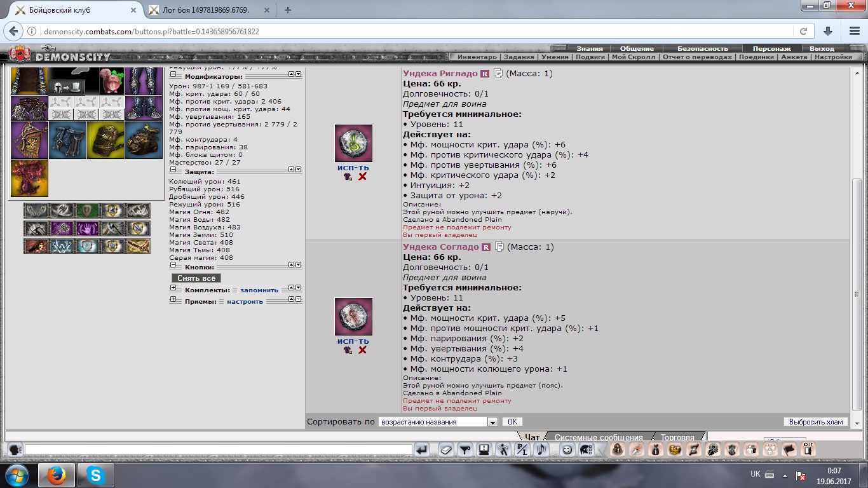Click the green shield skill icon

click(x=87, y=210)
